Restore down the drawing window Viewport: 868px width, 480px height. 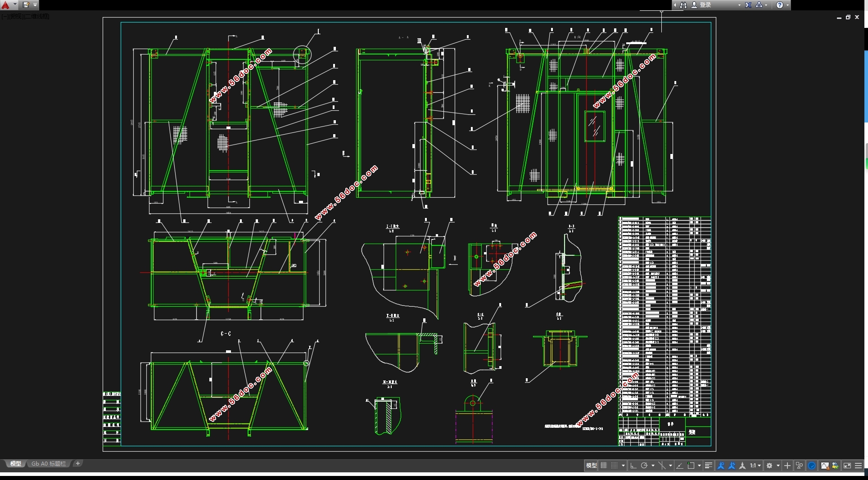(848, 17)
